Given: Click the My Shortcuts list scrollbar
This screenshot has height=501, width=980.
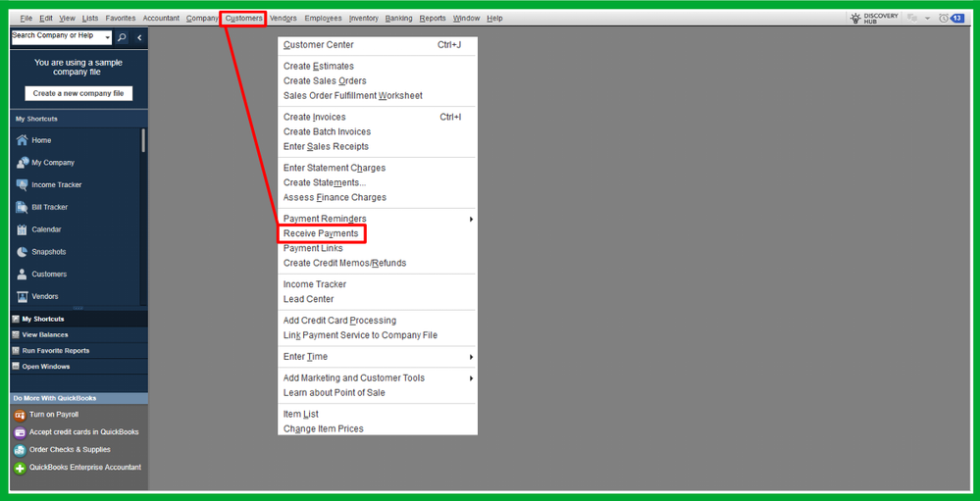Looking at the screenshot, I should (144, 140).
